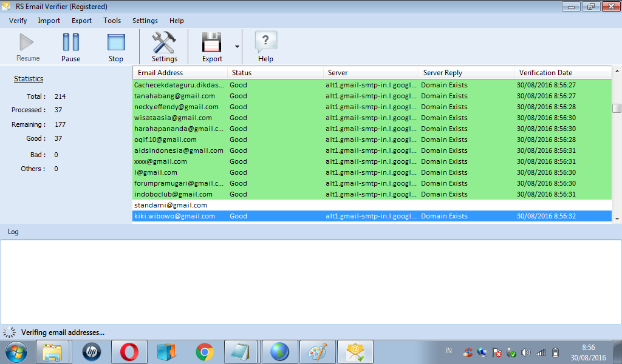622x364 pixels.
Task: Click the Export floppy disk icon
Action: 212,42
